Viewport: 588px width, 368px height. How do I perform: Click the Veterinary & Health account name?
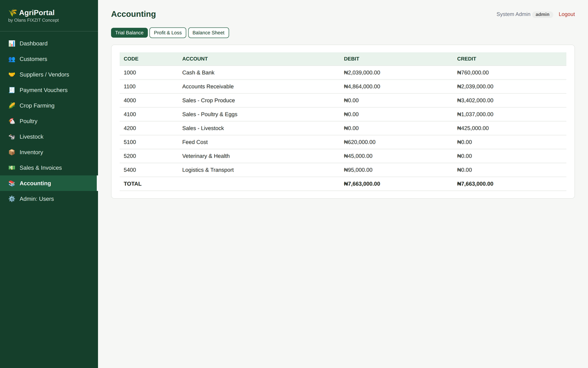click(206, 156)
